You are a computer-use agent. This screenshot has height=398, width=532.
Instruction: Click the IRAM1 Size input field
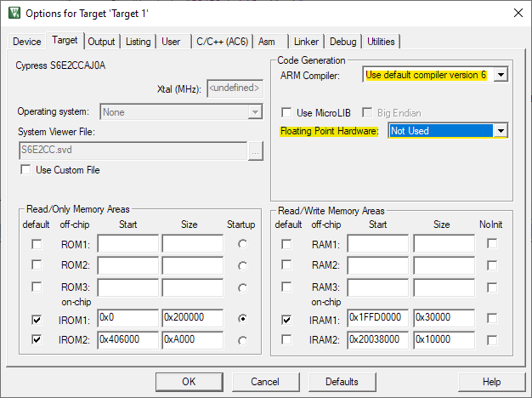445,318
